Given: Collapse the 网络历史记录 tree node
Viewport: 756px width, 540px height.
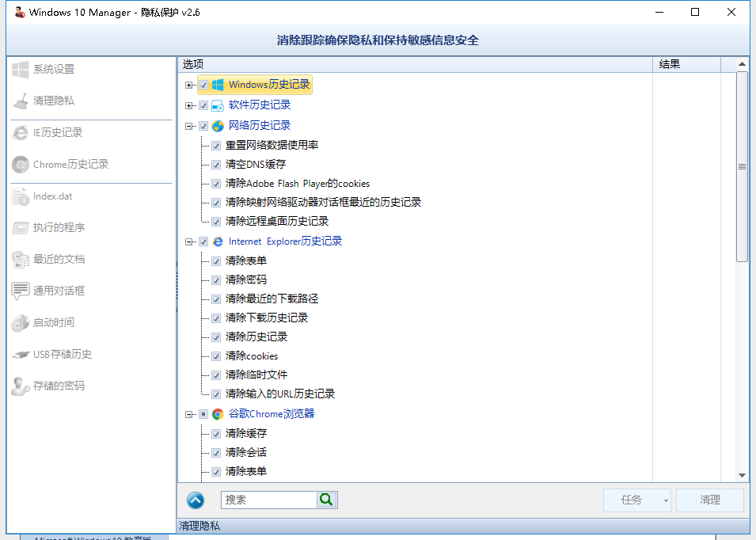Looking at the screenshot, I should pyautogui.click(x=189, y=127).
